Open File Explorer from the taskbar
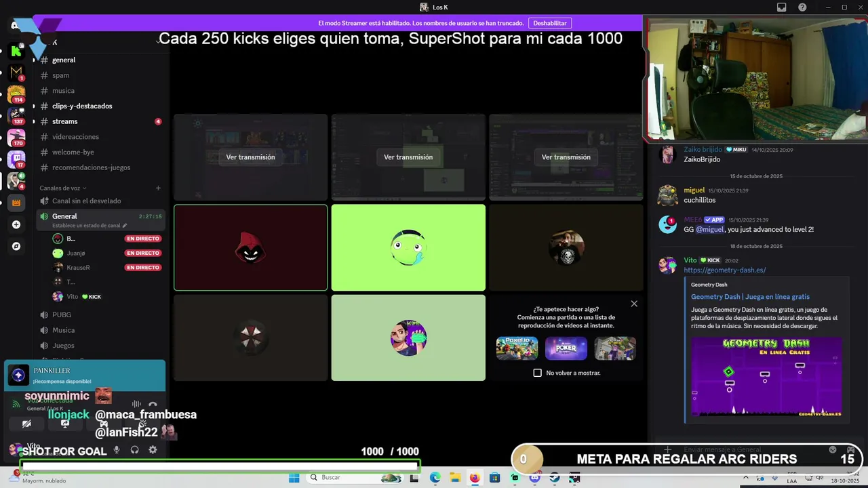This screenshot has width=868, height=488. [x=454, y=478]
